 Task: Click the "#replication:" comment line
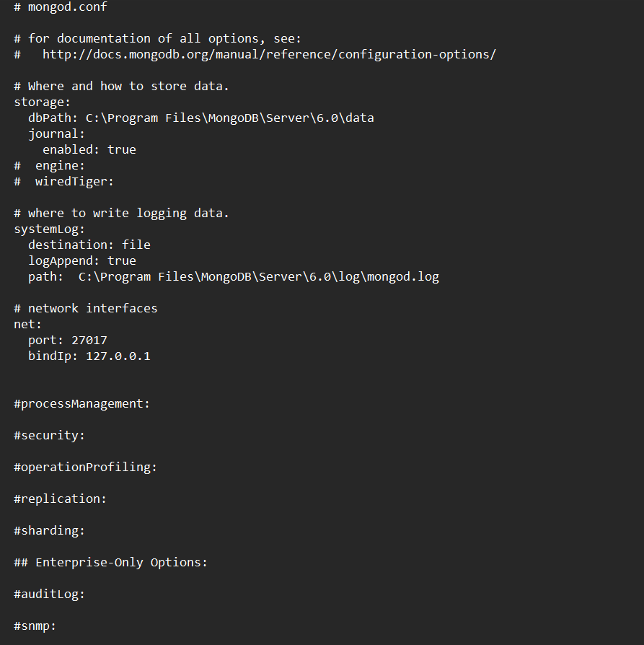(x=60, y=499)
